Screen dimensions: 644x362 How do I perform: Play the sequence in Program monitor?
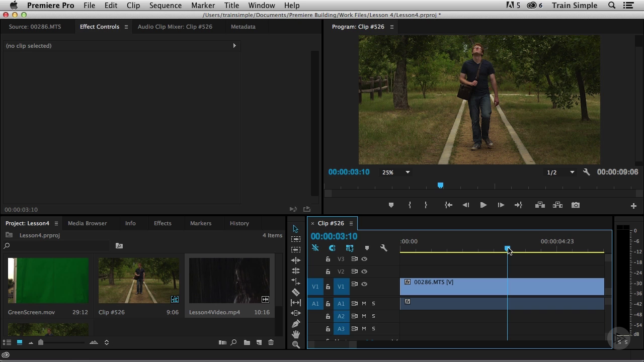(x=483, y=205)
